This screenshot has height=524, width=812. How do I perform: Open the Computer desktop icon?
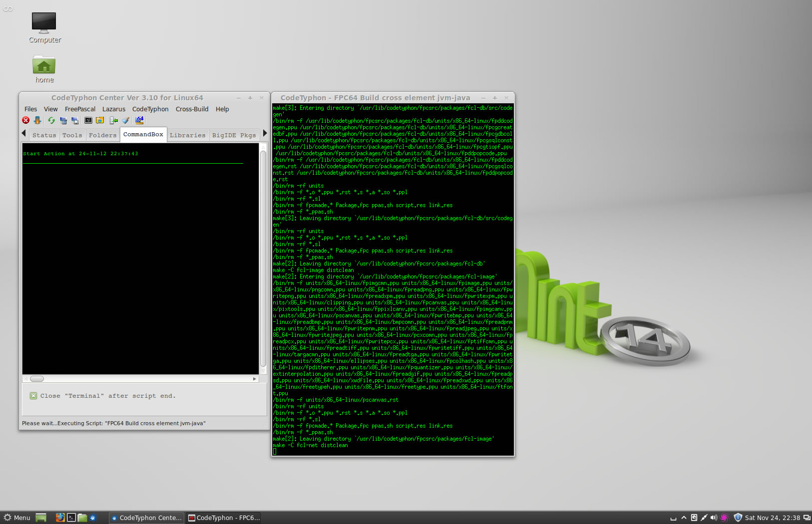click(x=44, y=27)
